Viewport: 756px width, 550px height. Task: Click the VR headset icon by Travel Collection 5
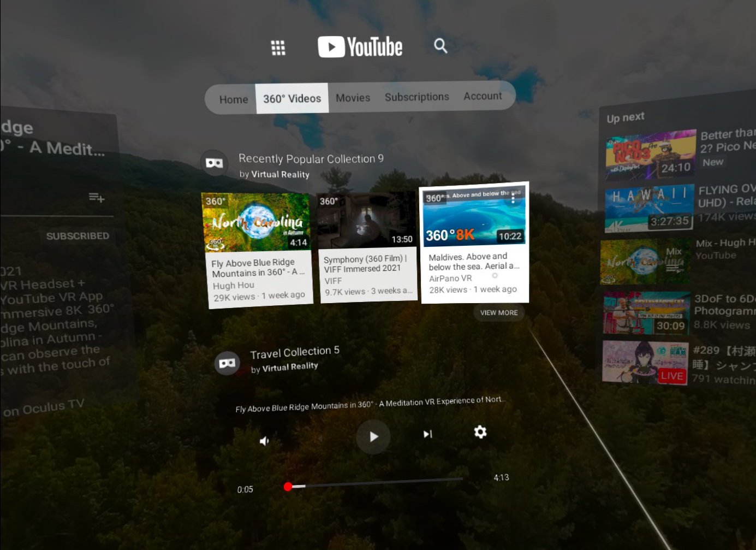point(227,362)
